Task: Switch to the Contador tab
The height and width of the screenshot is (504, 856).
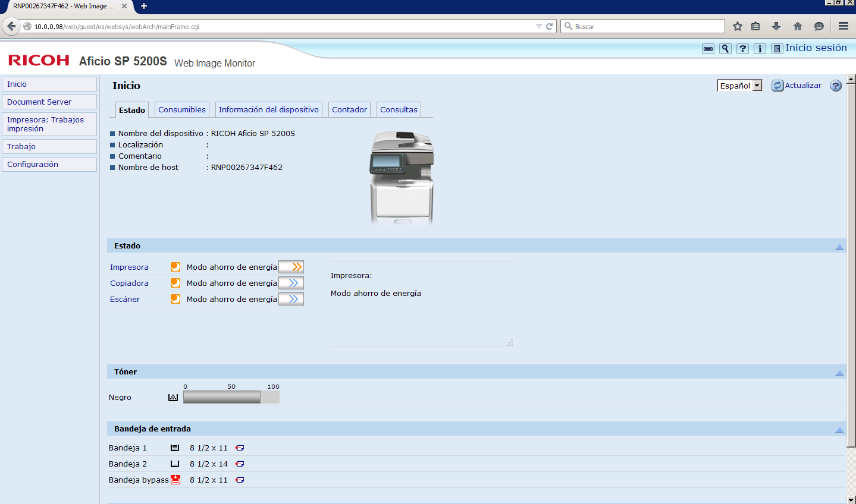Action: [349, 109]
